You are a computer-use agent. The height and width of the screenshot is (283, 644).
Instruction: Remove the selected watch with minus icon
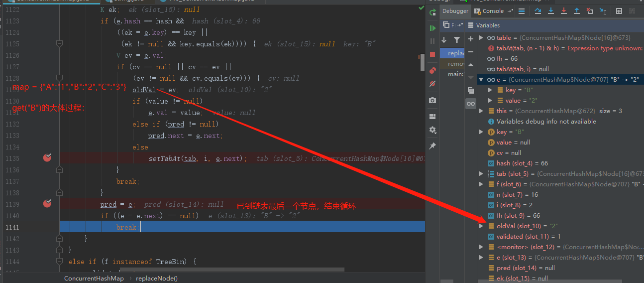[x=471, y=52]
